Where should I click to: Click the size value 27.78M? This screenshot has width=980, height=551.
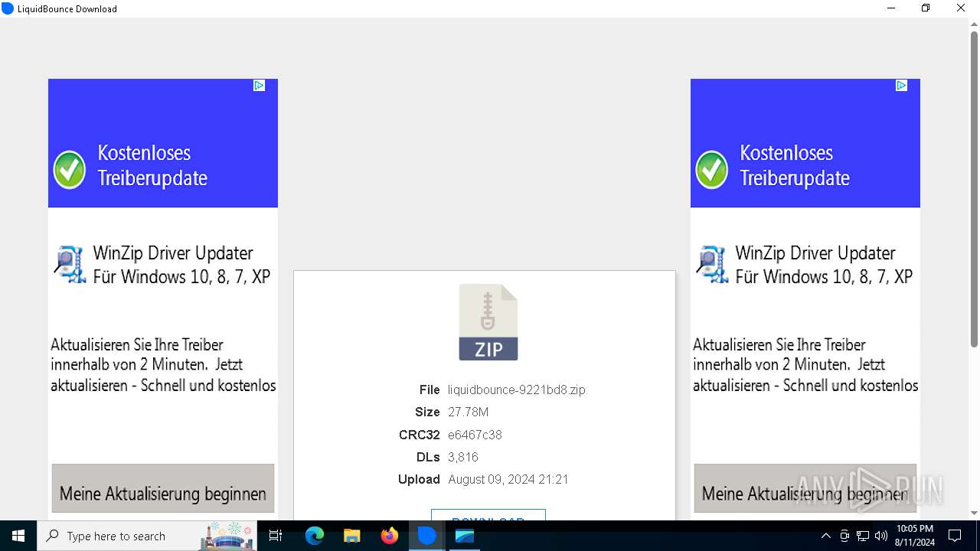469,412
